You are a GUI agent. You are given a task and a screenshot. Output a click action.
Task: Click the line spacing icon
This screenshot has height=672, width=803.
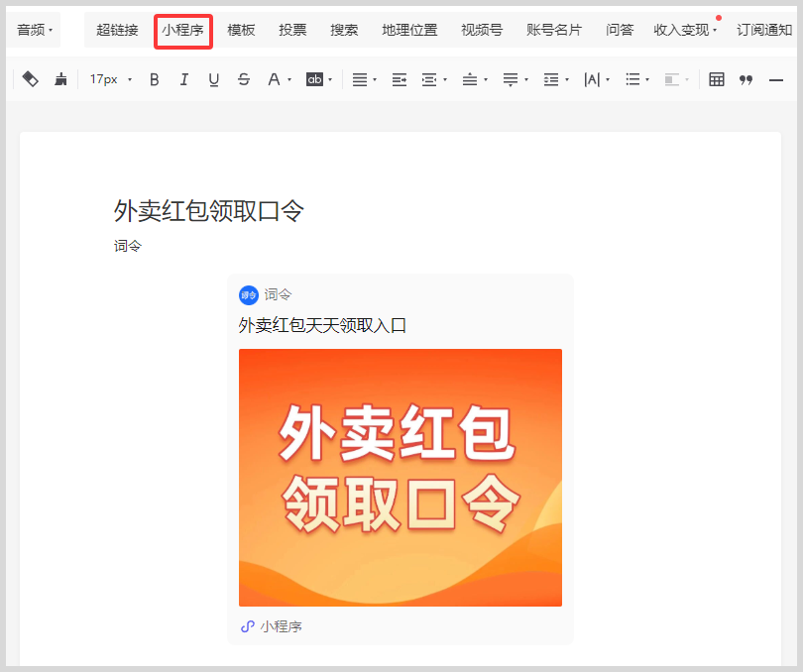[x=551, y=79]
